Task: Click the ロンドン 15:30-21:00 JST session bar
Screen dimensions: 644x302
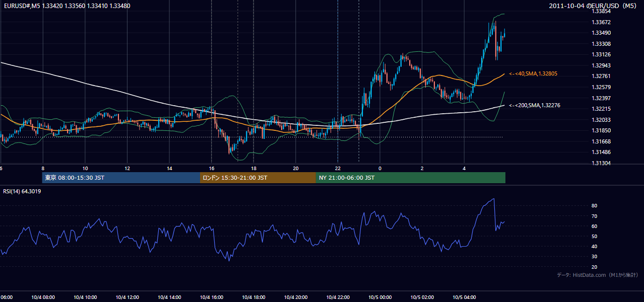Action: click(x=258, y=178)
